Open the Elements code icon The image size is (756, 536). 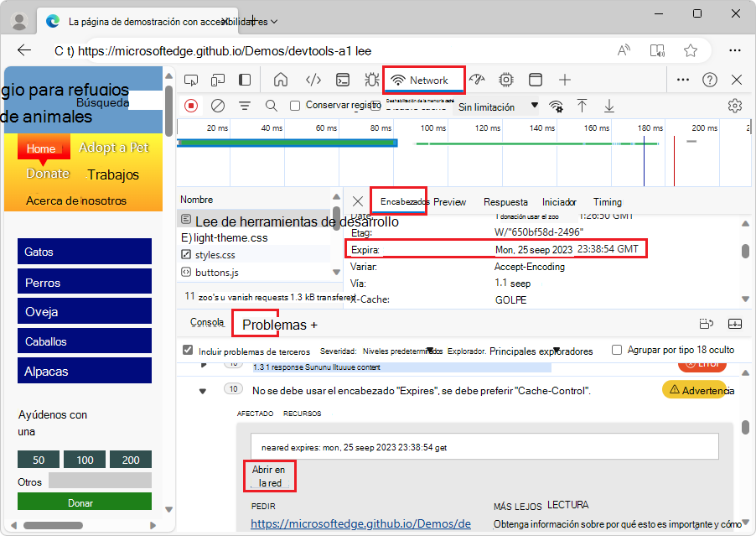point(313,80)
